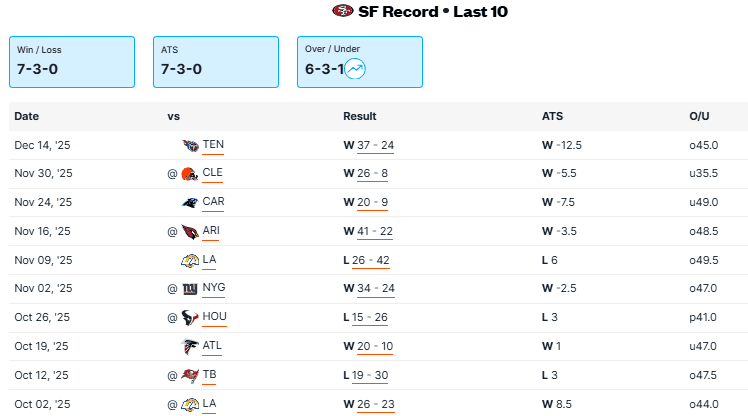Click the Cleveland Browns helmet logo

[190, 174]
